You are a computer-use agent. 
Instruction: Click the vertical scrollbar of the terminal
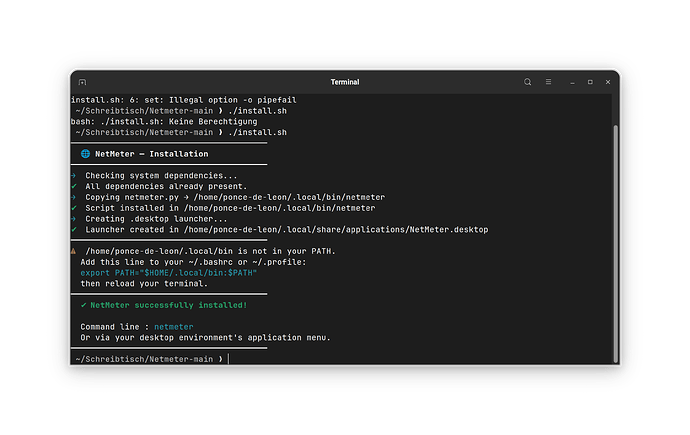[616, 243]
